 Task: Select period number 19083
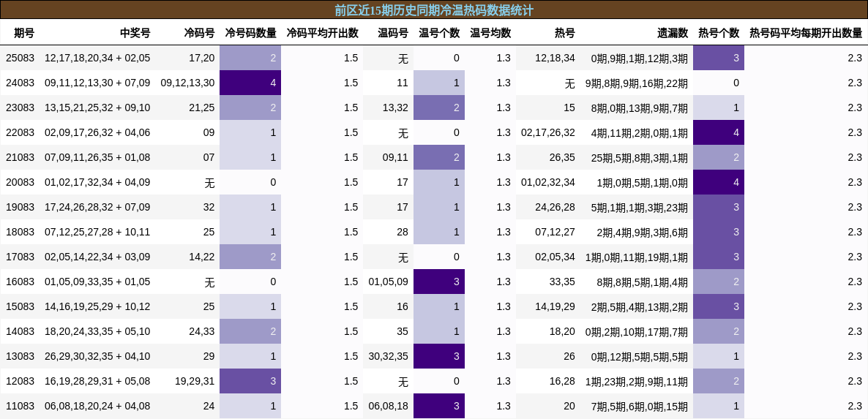tap(20, 207)
